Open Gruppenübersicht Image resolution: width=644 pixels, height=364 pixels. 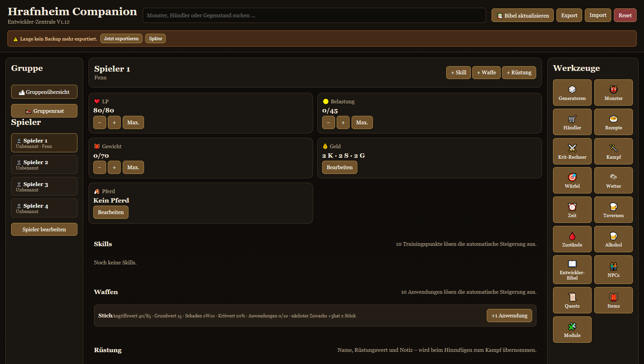(44, 92)
